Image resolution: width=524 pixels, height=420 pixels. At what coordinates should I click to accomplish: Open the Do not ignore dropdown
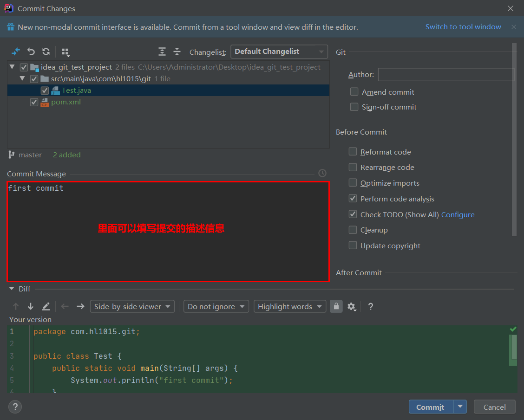pos(216,306)
